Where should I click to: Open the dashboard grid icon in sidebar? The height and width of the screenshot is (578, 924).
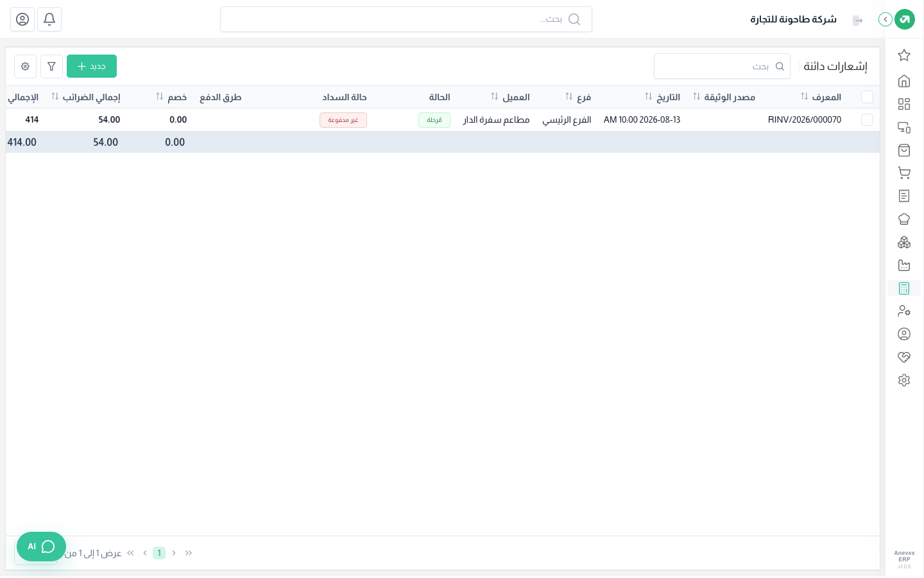904,104
